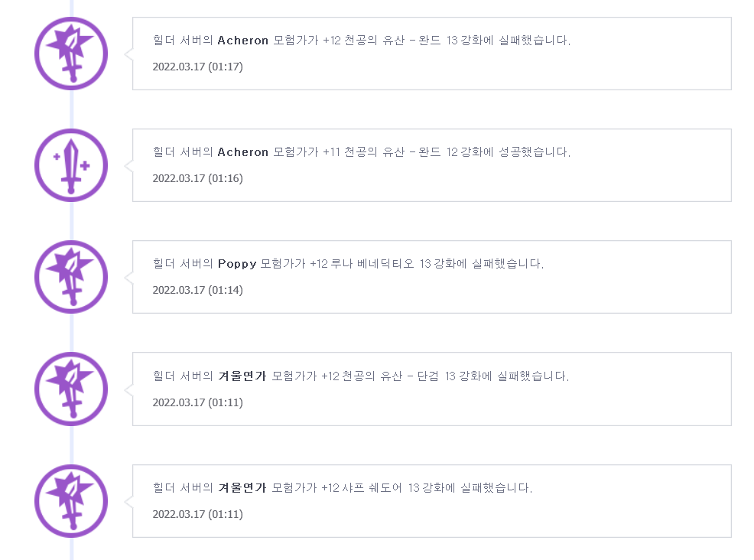The image size is (754, 560).
Task: Click the 천공의 유산 - 단검 item text
Action: pos(390,376)
